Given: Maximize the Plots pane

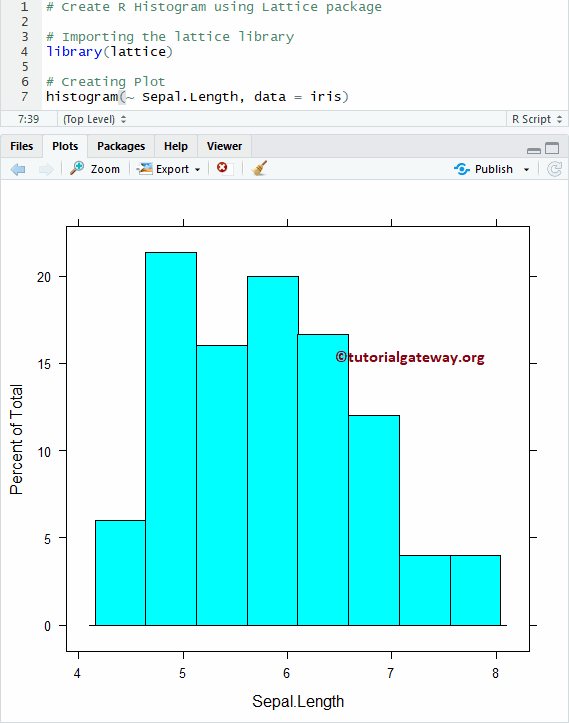Looking at the screenshot, I should [x=552, y=148].
